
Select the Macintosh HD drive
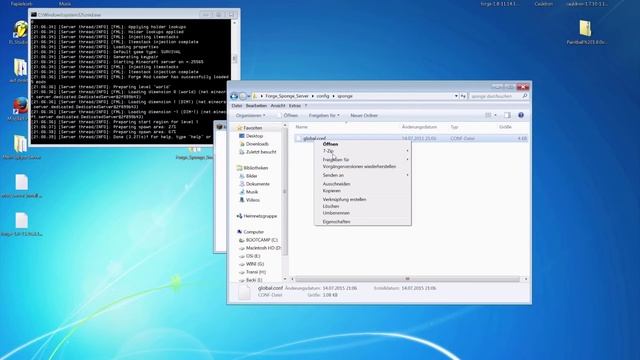tap(263, 248)
